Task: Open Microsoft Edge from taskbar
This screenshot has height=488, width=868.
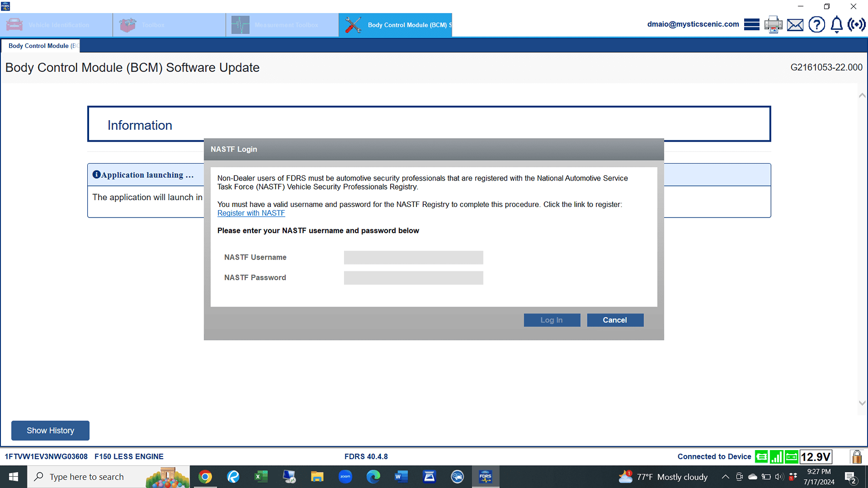Action: pos(373,477)
